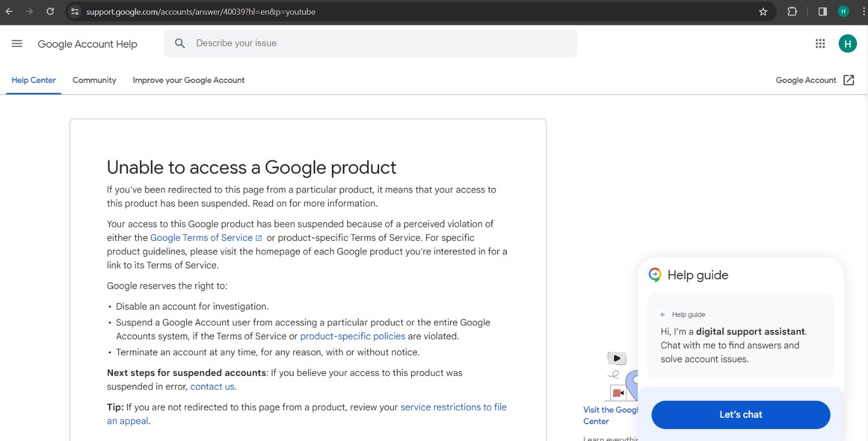Click the search magnifier icon

click(x=180, y=43)
